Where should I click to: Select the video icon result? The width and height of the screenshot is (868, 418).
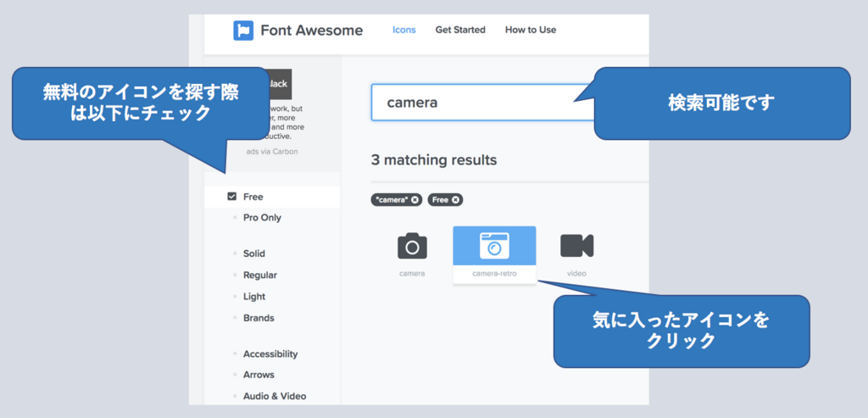point(576,245)
